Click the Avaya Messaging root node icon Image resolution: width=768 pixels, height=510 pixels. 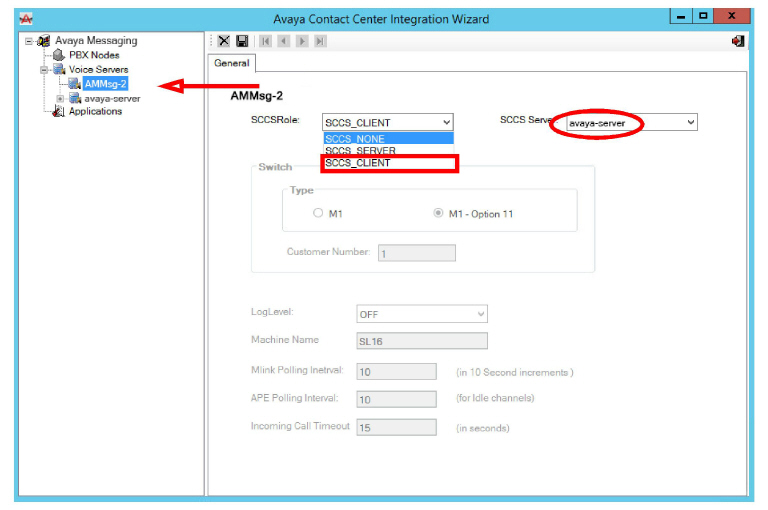pos(44,41)
